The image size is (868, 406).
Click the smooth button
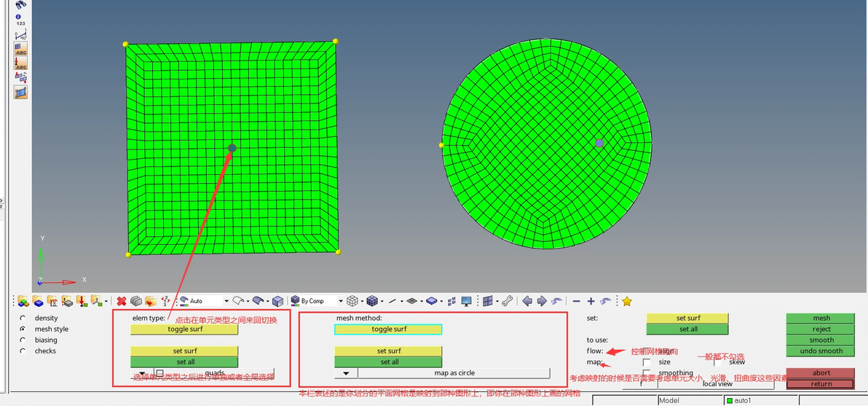[821, 340]
